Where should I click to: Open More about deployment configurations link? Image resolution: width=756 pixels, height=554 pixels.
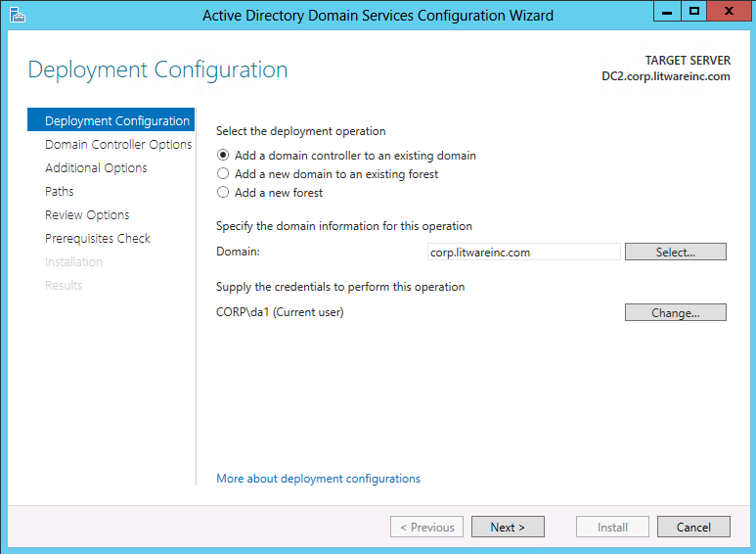point(318,479)
